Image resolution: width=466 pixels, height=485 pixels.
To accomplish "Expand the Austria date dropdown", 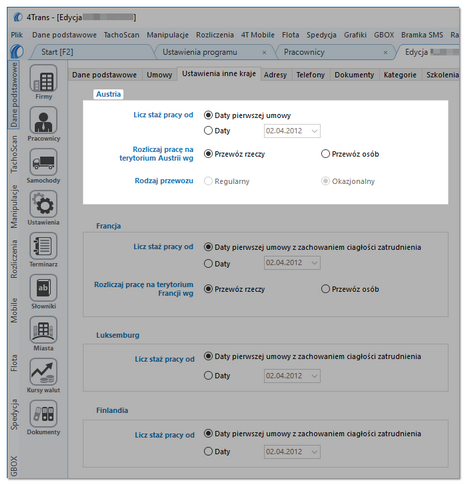I will point(314,131).
